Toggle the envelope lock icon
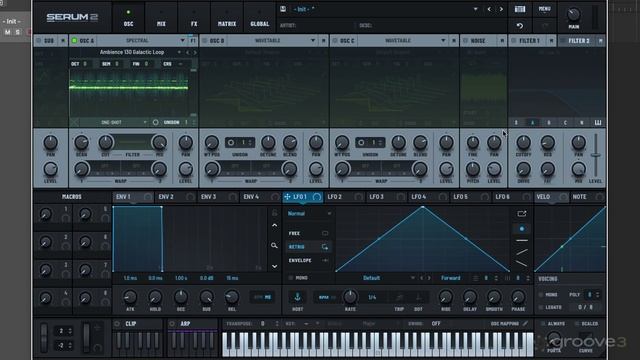The height and width of the screenshot is (360, 640). 274,213
